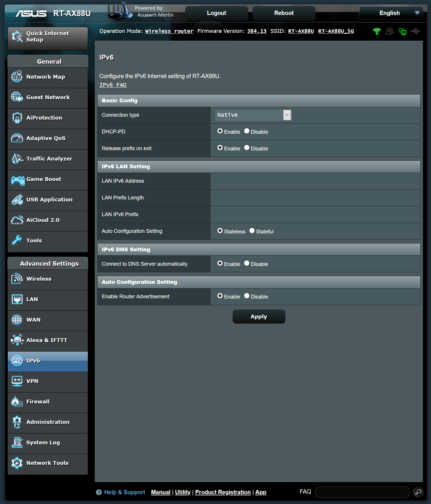Open Administration menu label
Image resolution: width=431 pixels, height=504 pixels.
coord(48,422)
